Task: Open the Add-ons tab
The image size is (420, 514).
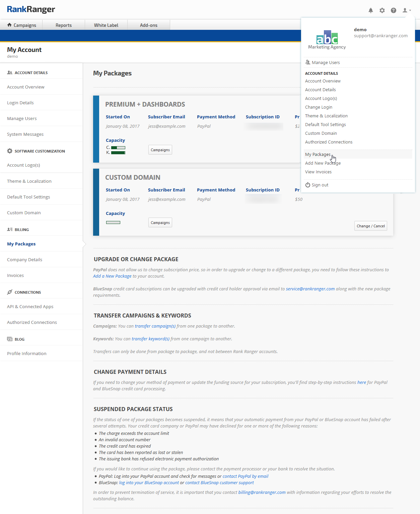Action: 149,25
